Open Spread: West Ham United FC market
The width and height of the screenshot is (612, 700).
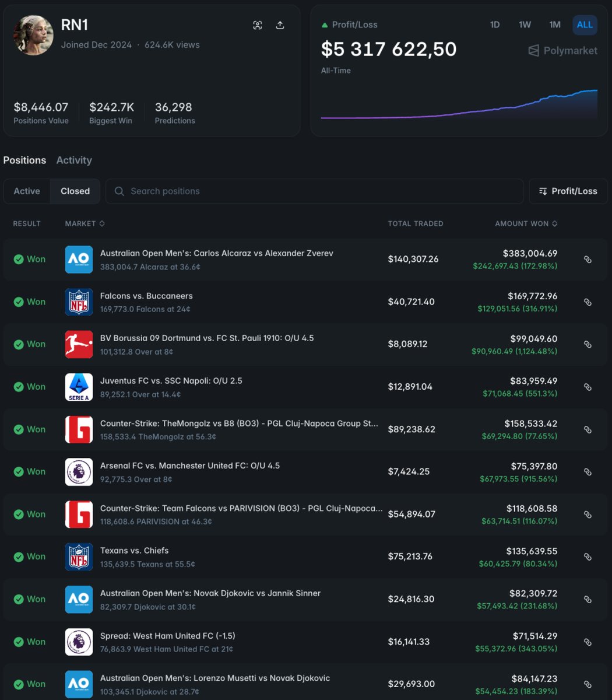coord(168,635)
